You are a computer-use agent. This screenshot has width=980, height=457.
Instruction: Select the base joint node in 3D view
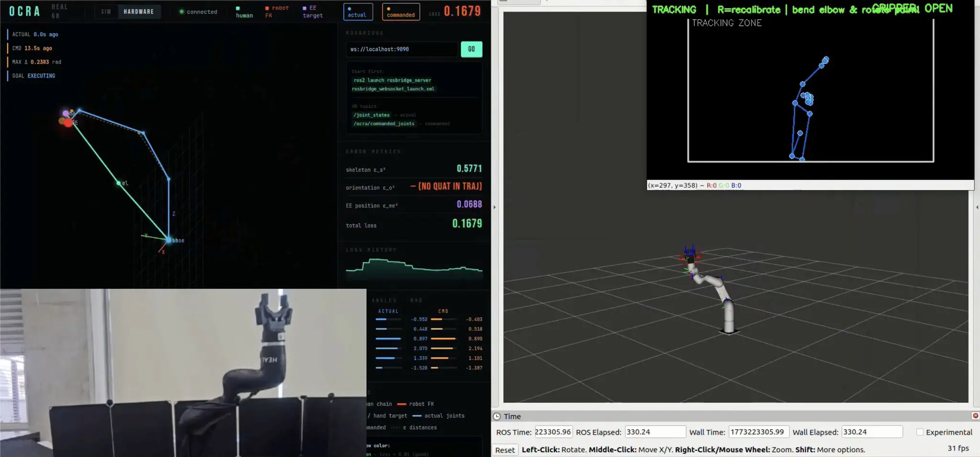[169, 239]
